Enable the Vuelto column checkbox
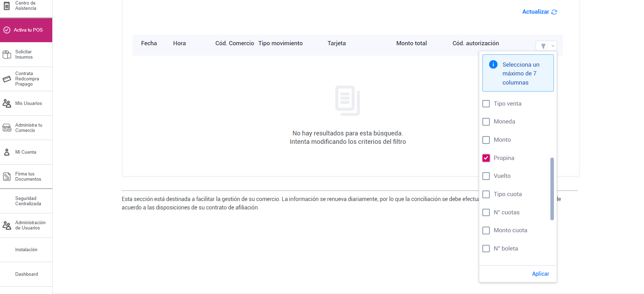644x294 pixels. pos(486,176)
